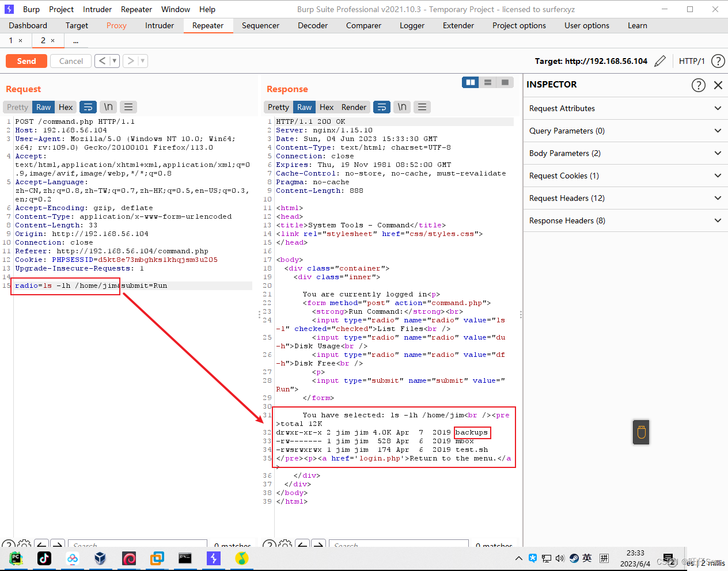Open Response search help icon
The image size is (728, 571).
[269, 544]
